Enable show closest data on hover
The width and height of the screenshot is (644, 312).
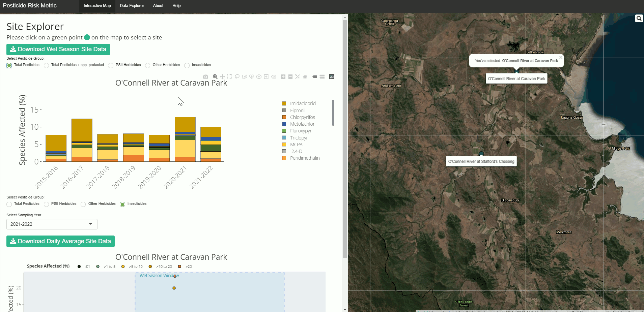coord(315,77)
